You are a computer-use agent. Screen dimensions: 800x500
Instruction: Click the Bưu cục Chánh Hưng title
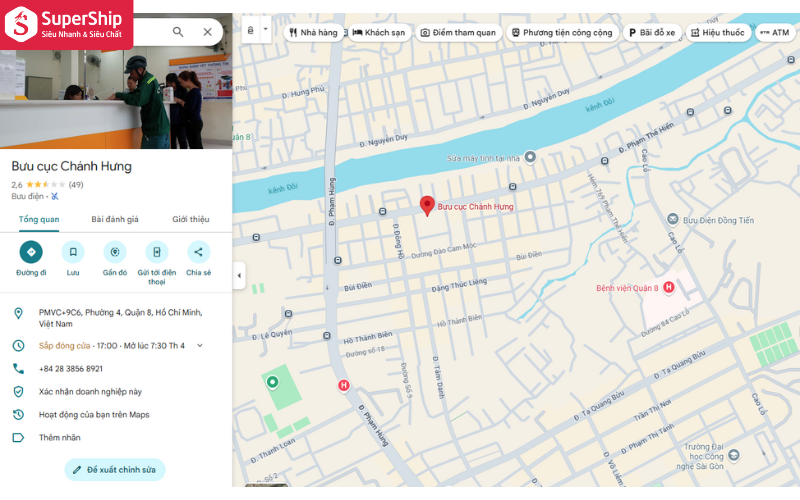tap(71, 166)
